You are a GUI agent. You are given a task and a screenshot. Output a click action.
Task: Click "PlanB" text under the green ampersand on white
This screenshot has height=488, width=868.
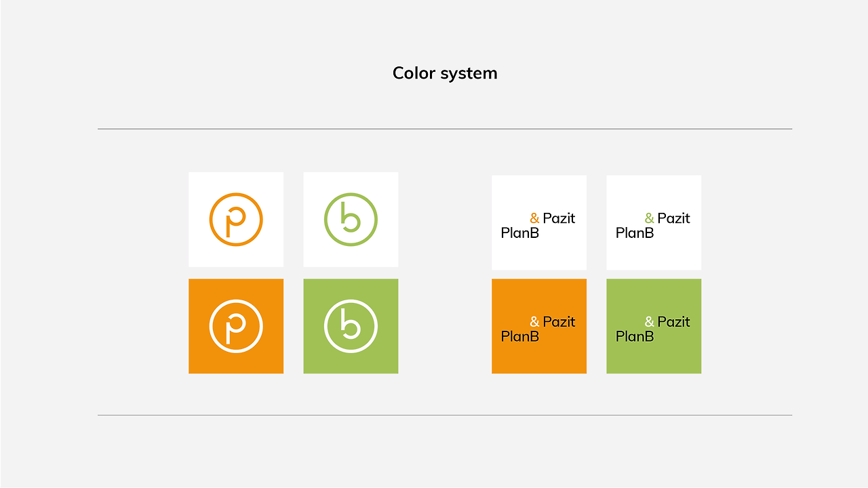634,233
